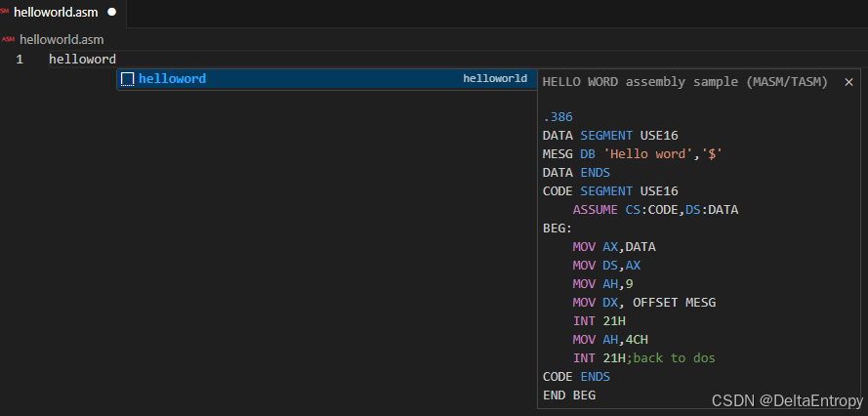Select the helloworld.asm editor tab
868x416 pixels.
(62, 12)
